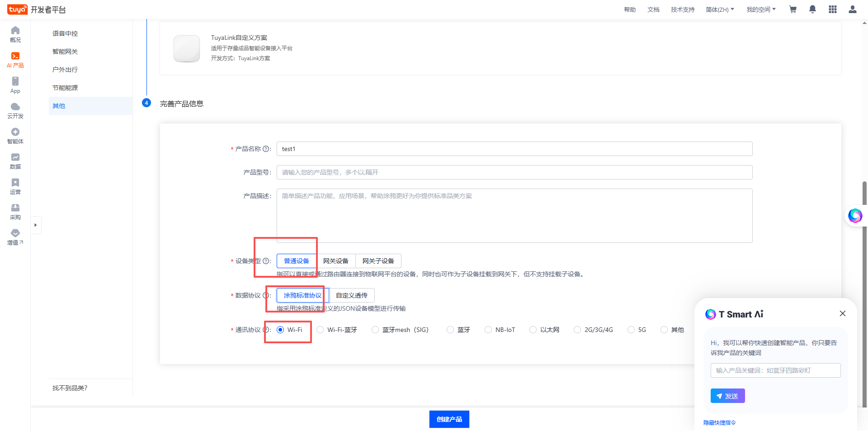Click the 发送 send button
The width and height of the screenshot is (868, 431).
[727, 396]
